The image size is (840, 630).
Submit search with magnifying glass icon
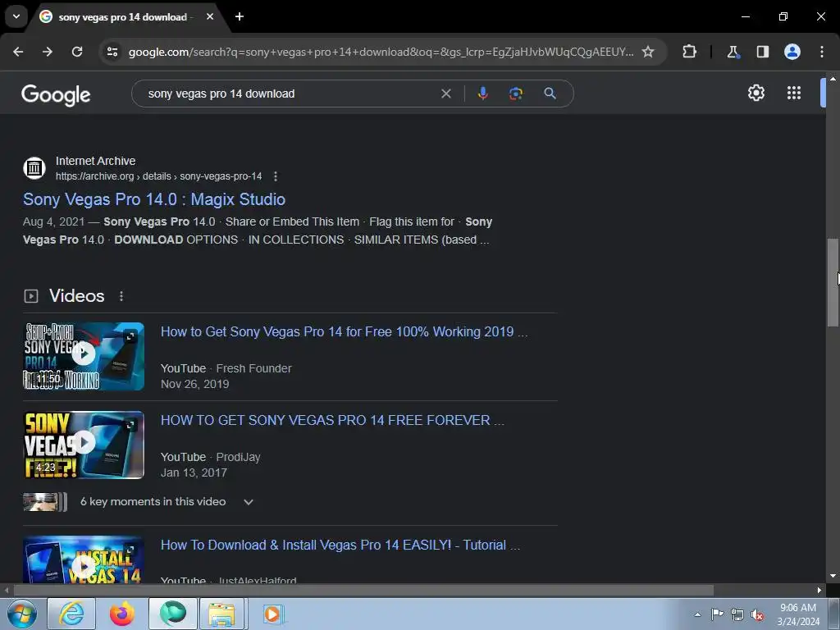[x=550, y=94]
